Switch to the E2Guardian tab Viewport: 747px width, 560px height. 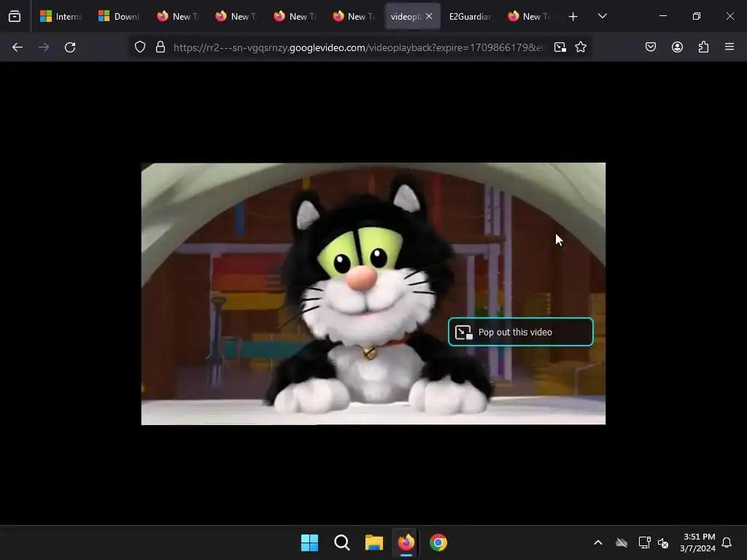pyautogui.click(x=470, y=17)
